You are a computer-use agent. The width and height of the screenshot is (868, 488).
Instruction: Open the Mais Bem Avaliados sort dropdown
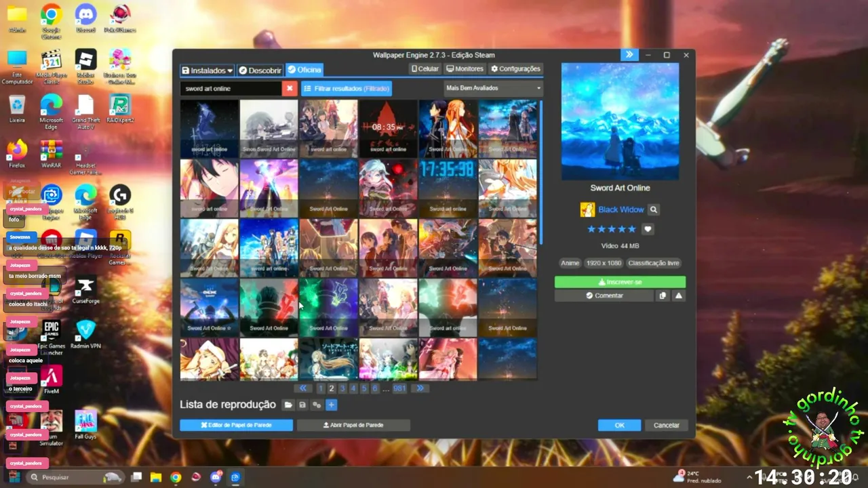[493, 88]
